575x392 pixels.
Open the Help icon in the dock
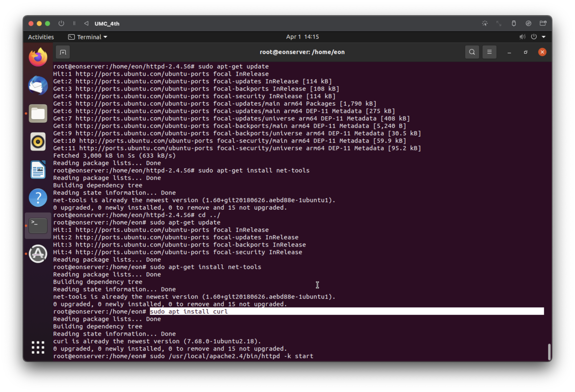point(38,198)
